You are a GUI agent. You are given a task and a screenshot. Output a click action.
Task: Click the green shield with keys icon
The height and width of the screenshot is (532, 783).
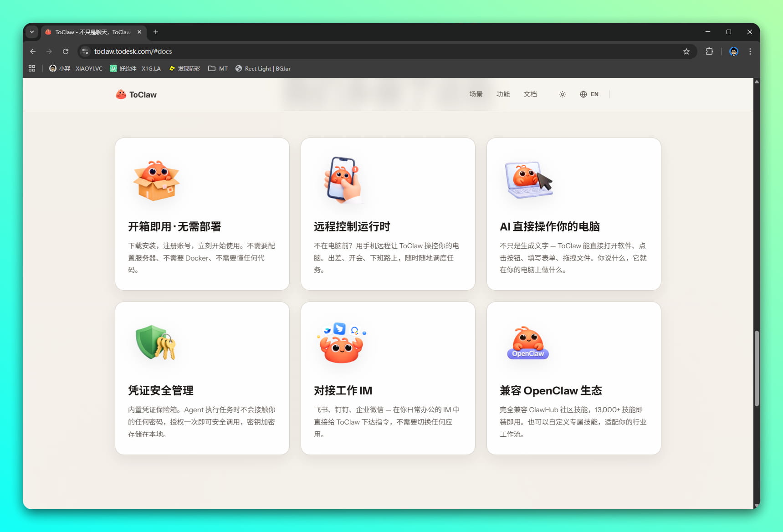point(155,343)
